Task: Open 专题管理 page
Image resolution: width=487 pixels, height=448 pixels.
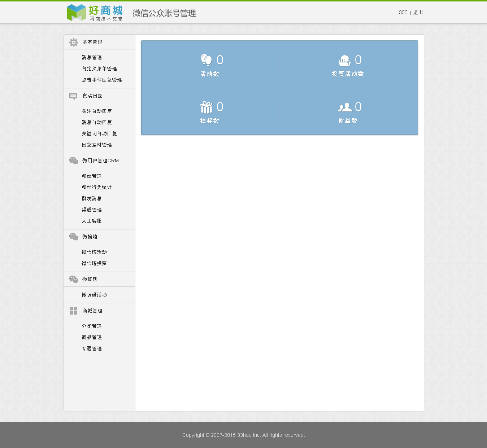Action: [92, 348]
